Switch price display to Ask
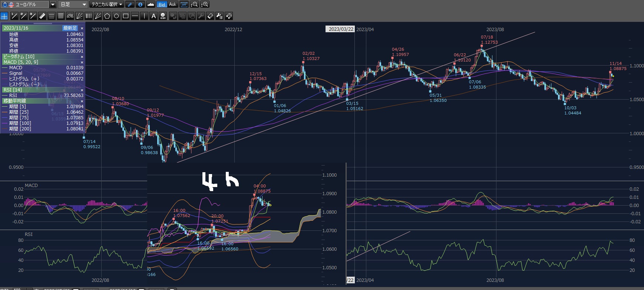Viewport: 644px width, 290px height. (x=172, y=4)
